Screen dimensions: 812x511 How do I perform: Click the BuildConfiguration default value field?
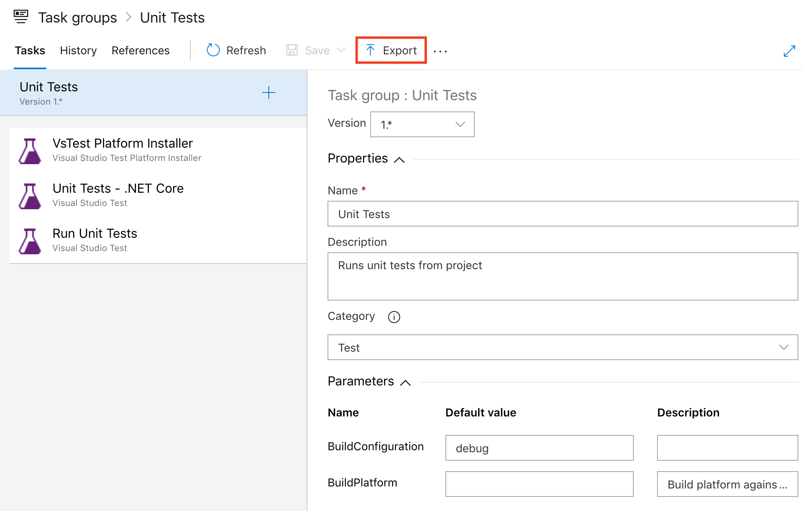(539, 448)
